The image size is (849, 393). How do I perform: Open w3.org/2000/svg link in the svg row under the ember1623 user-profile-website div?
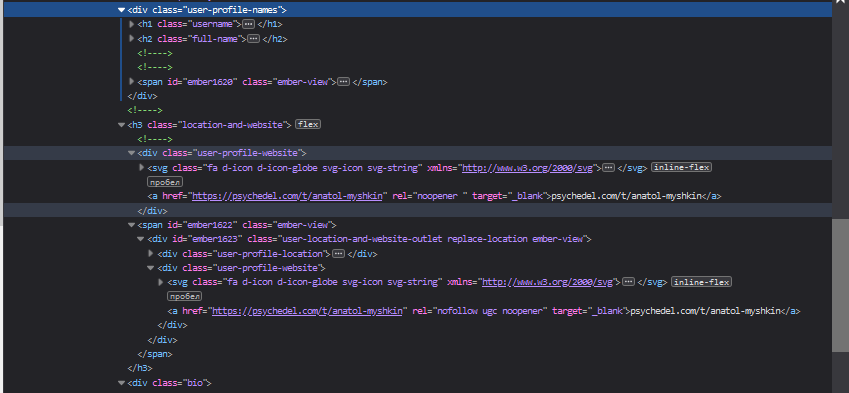547,283
